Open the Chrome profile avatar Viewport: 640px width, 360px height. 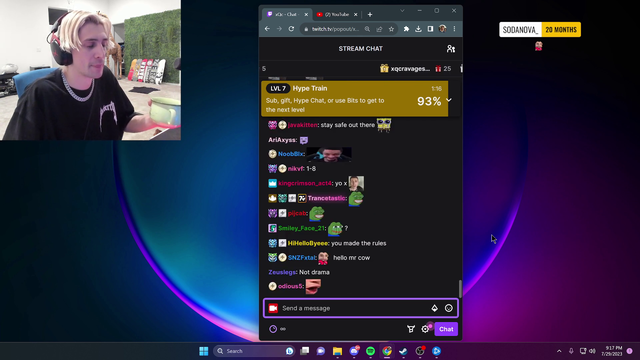coord(442,29)
